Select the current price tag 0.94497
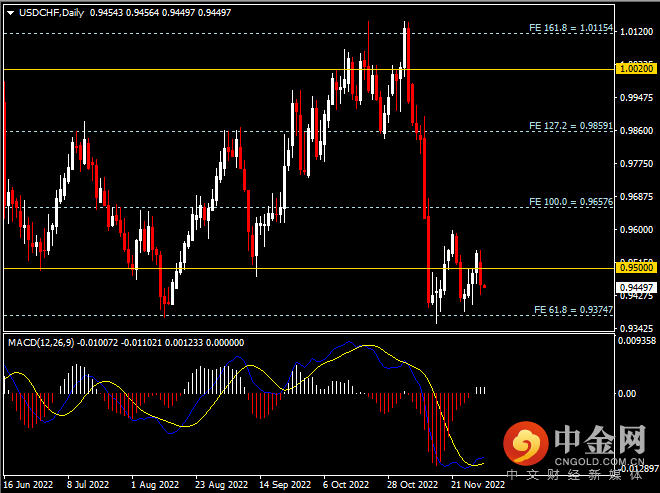Viewport: 660px width, 493px height. pos(636,286)
